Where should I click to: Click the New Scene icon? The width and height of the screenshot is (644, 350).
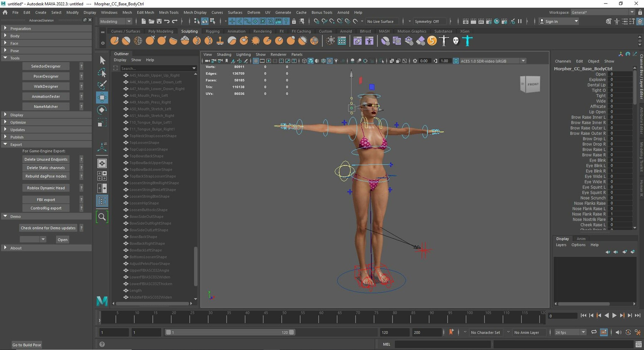tap(143, 21)
